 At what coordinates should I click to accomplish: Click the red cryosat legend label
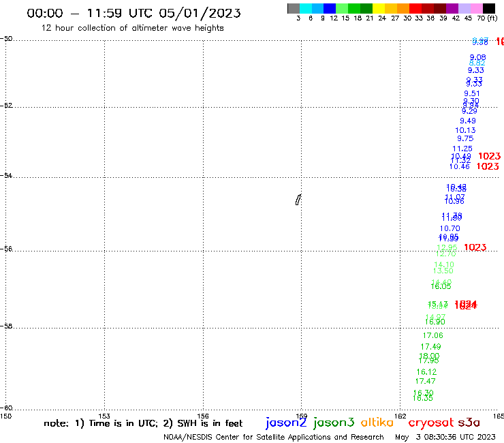click(431, 423)
